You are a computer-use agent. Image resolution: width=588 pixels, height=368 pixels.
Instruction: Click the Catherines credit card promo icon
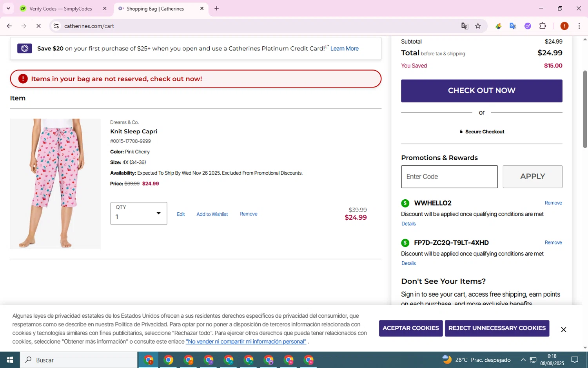click(x=25, y=49)
